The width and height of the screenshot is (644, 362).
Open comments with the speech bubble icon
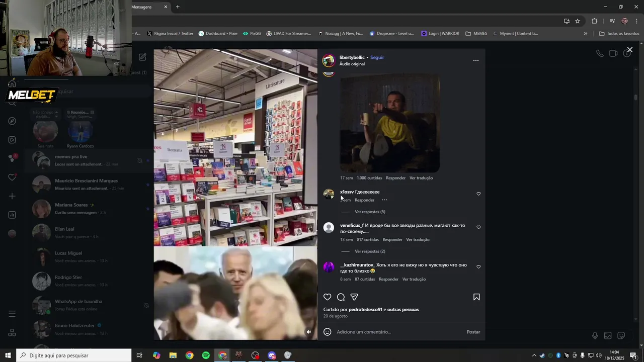[x=341, y=297]
